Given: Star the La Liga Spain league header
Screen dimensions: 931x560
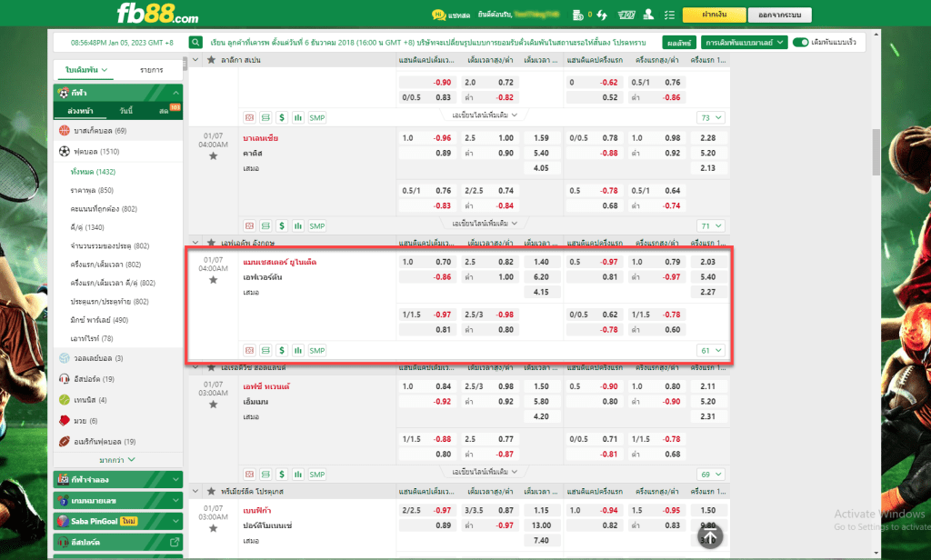Looking at the screenshot, I should [x=211, y=60].
